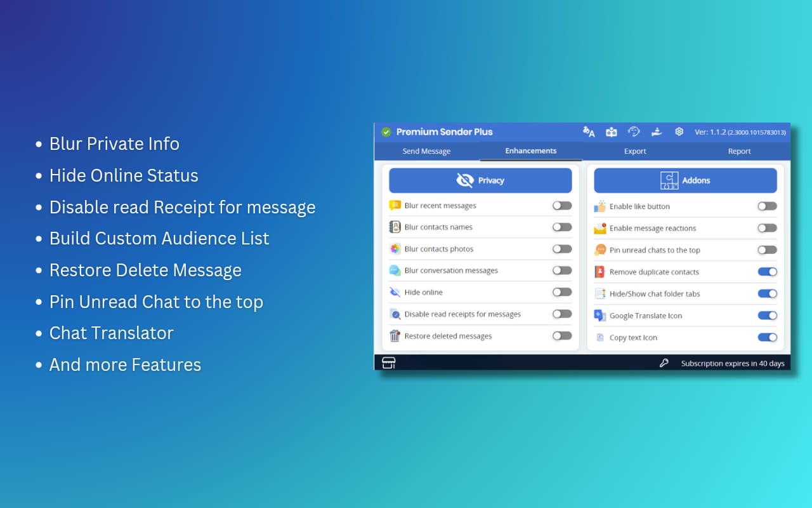
Task: Click the Addons panel icon
Action: (x=669, y=180)
